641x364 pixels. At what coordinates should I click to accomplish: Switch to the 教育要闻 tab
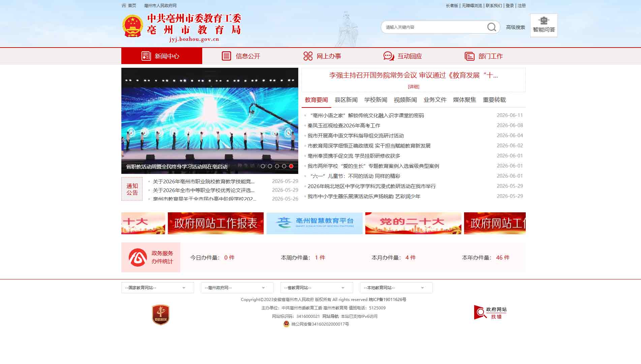tap(316, 100)
